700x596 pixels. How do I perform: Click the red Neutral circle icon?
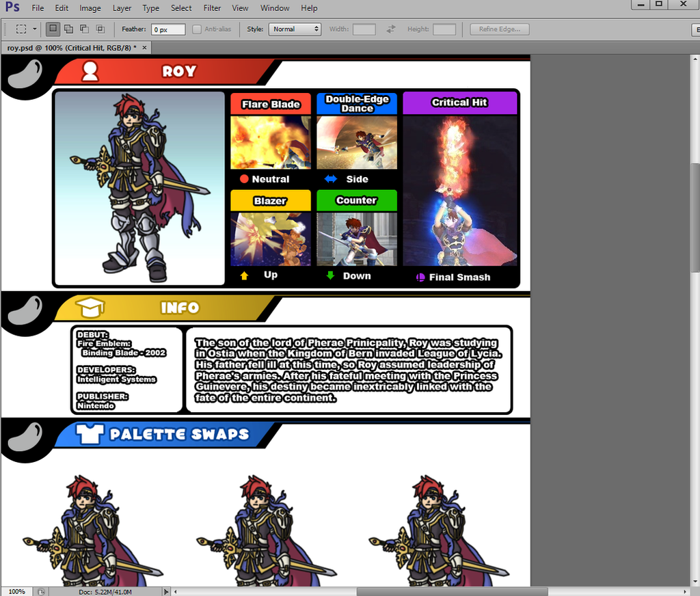coord(244,179)
